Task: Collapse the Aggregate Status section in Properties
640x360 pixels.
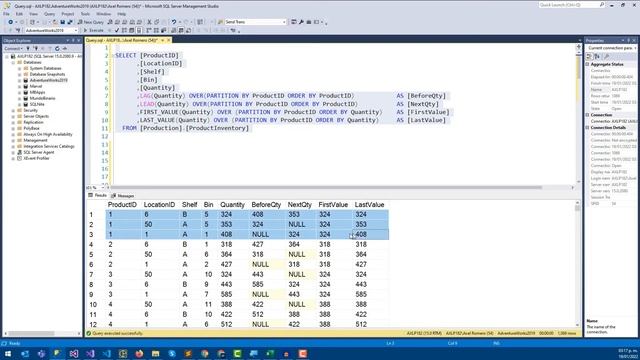Action: [x=588, y=64]
